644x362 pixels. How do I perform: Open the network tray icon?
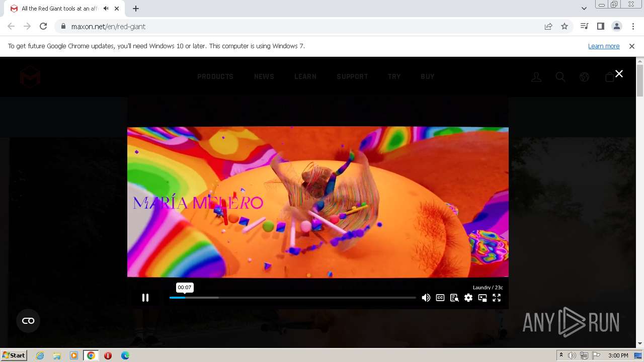pyautogui.click(x=584, y=355)
